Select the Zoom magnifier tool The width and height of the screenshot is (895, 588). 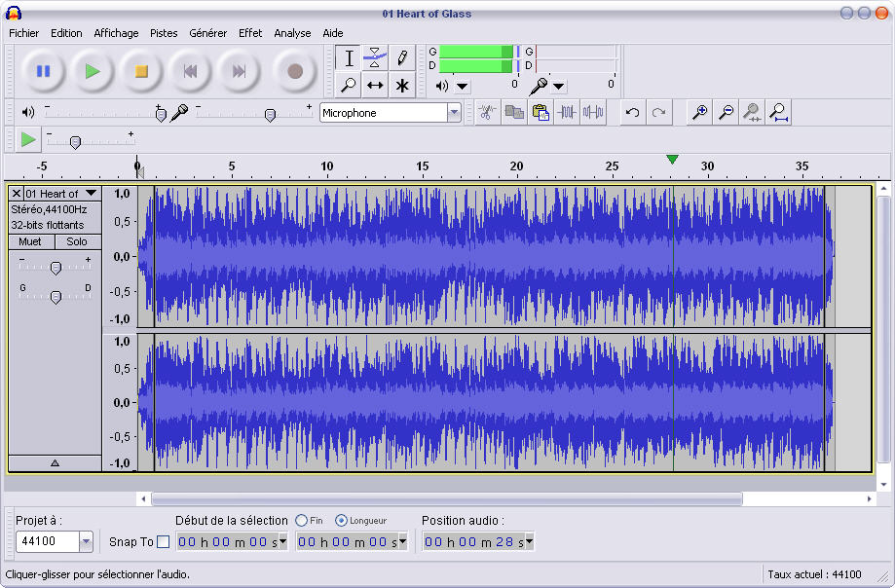(349, 85)
